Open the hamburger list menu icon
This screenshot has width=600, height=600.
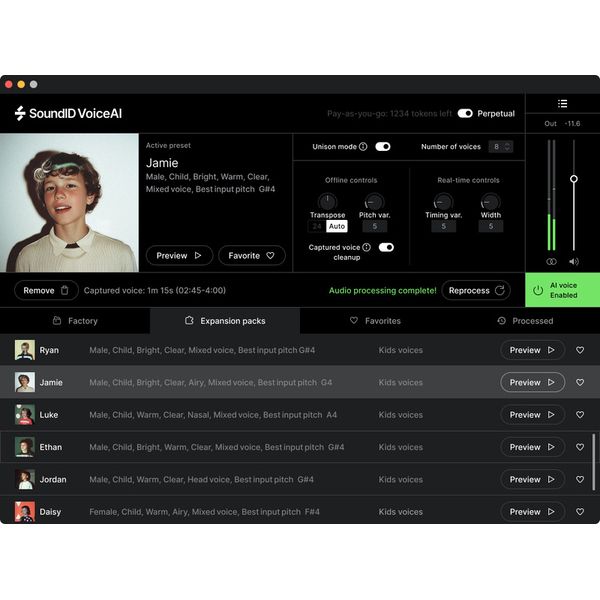562,104
